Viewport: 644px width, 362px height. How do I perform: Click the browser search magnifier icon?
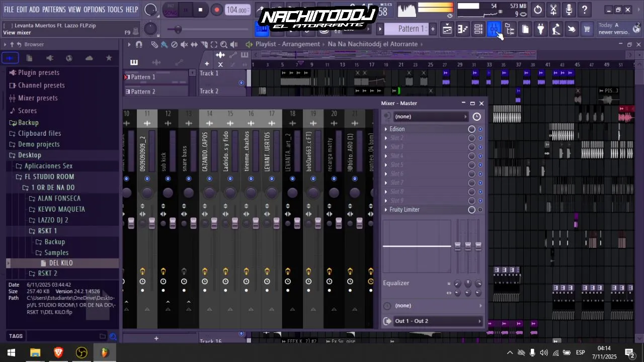(x=113, y=336)
